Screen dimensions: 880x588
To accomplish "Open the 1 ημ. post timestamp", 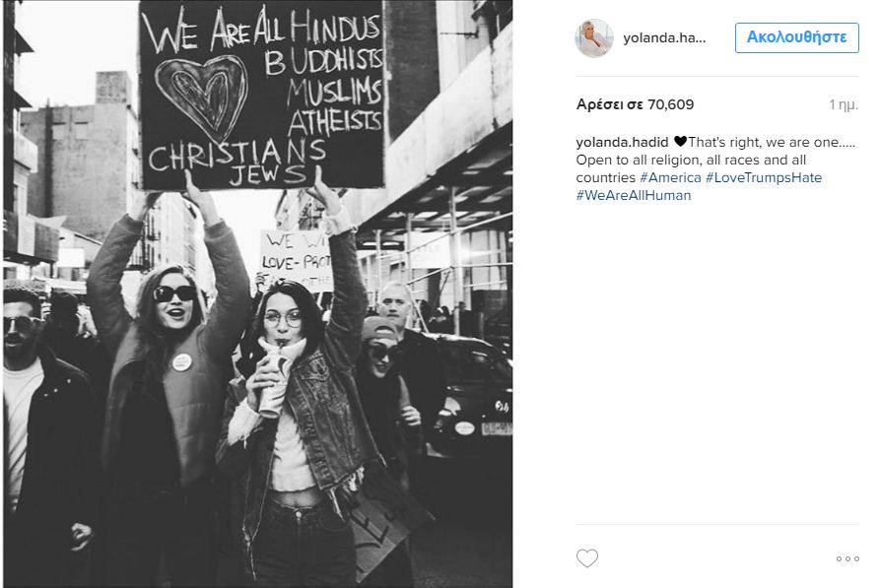I will (844, 105).
